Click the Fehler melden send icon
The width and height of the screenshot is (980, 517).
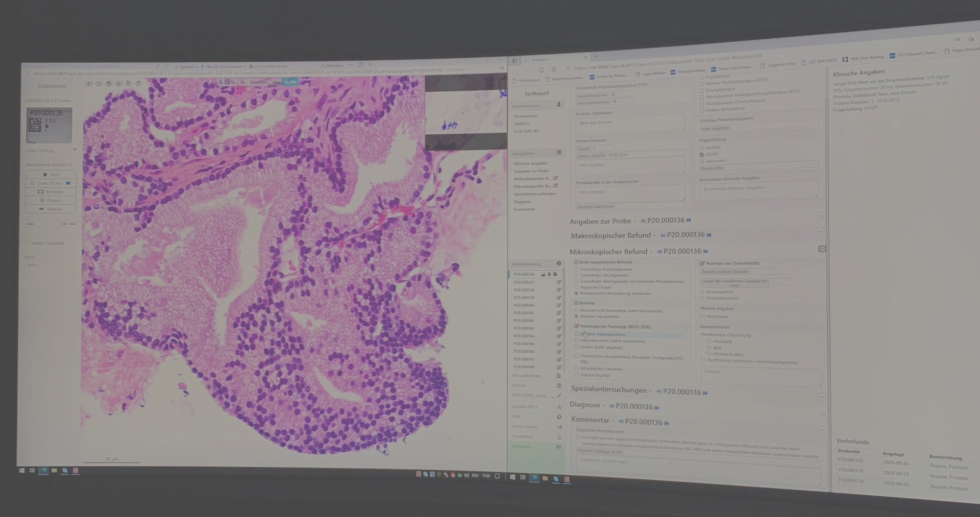(559, 427)
